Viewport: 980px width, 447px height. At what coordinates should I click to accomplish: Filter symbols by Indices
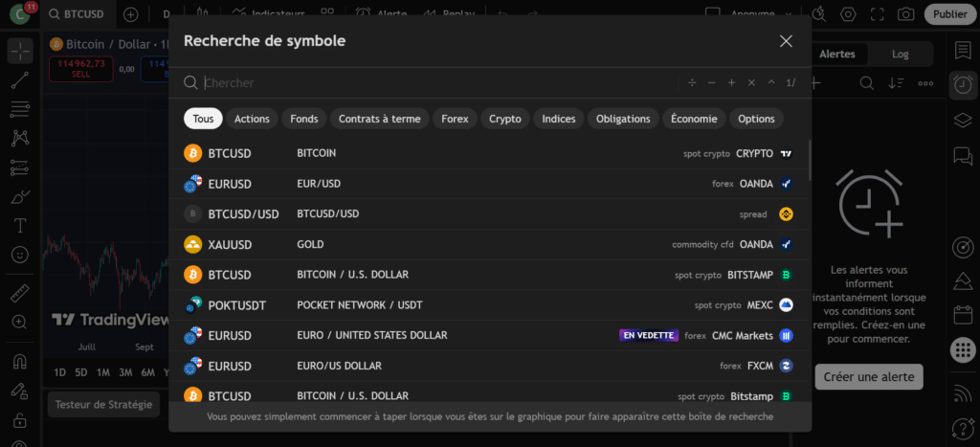tap(559, 119)
